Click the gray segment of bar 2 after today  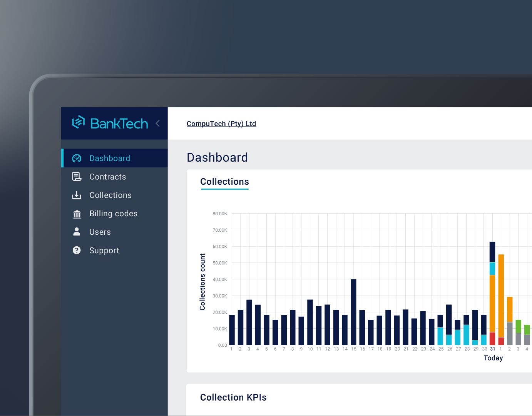point(510,333)
